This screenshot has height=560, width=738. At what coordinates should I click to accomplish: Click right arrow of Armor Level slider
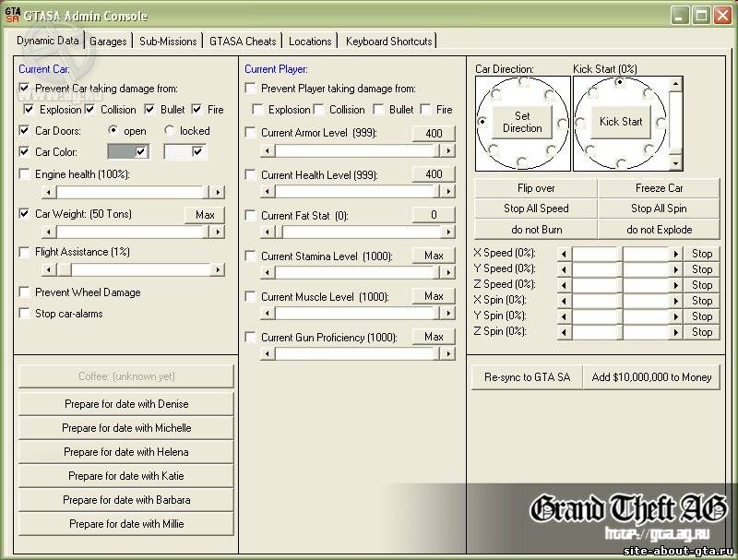[x=448, y=150]
